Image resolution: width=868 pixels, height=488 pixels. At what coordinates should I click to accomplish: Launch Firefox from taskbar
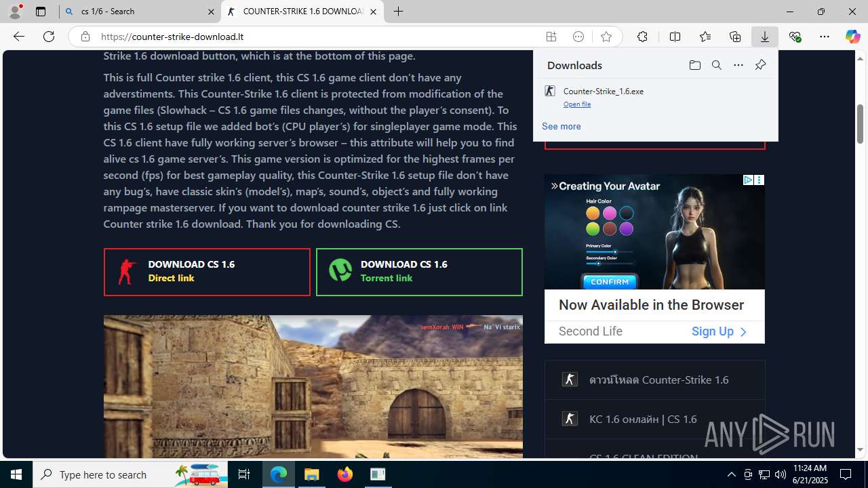[x=345, y=474]
